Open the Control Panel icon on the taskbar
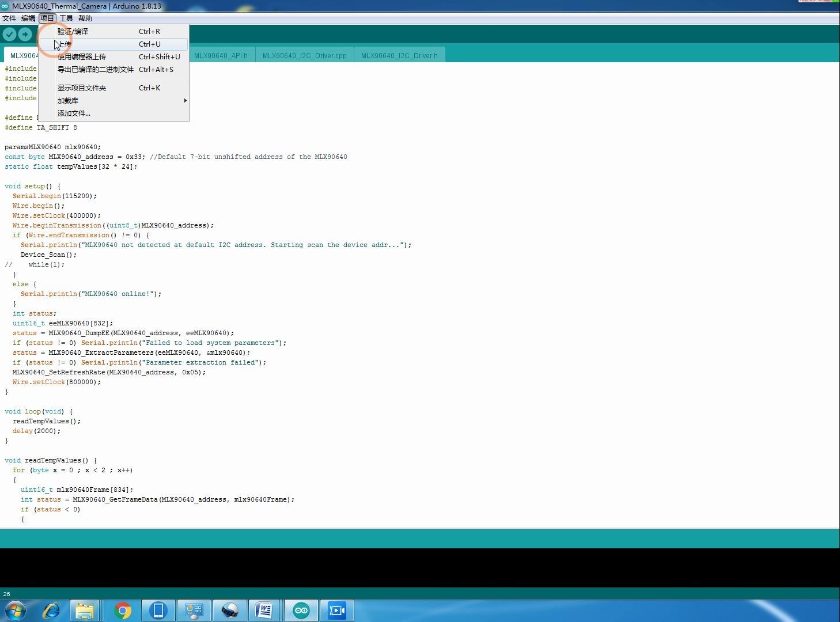Image resolution: width=840 pixels, height=622 pixels. point(194,610)
